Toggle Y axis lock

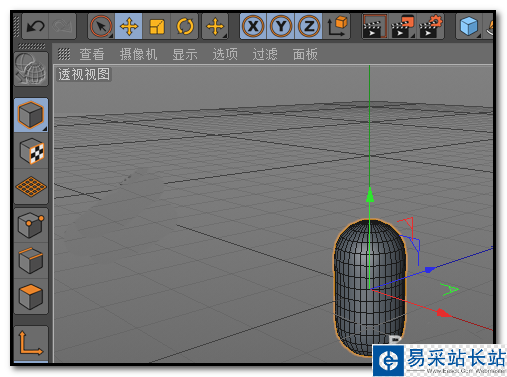click(x=281, y=26)
